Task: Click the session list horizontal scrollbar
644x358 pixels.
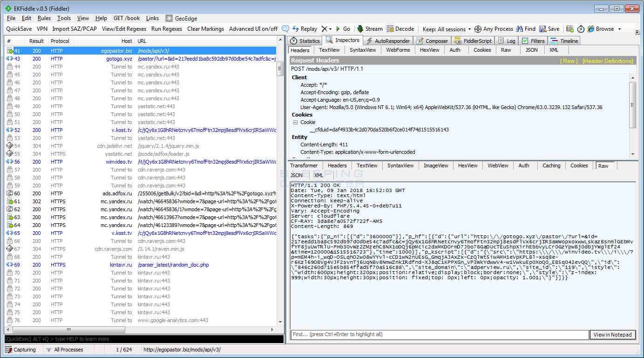Action: [68, 330]
